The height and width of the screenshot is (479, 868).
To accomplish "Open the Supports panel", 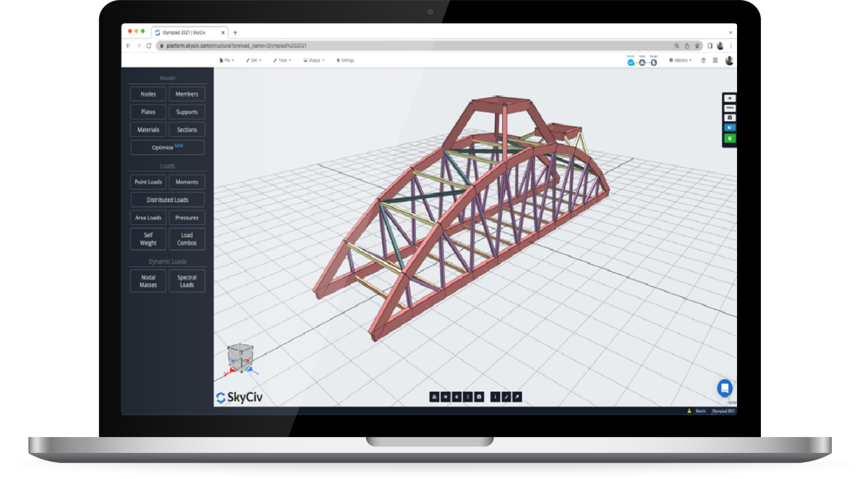I will pyautogui.click(x=187, y=112).
